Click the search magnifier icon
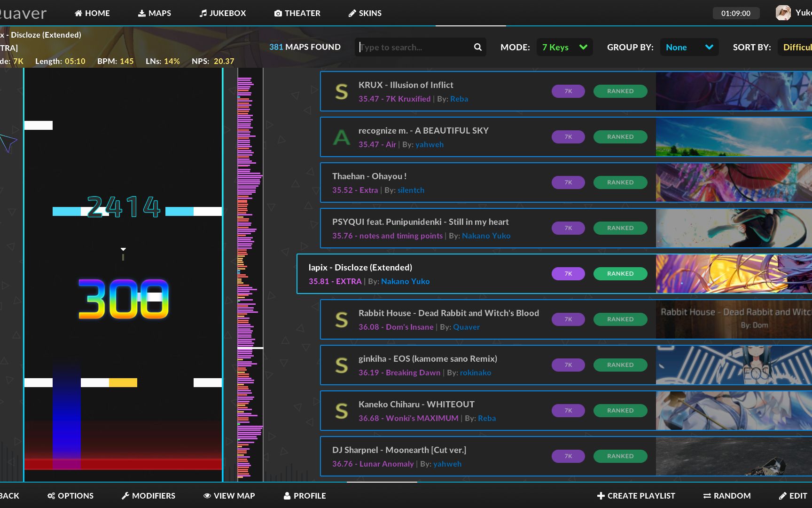 coord(478,47)
